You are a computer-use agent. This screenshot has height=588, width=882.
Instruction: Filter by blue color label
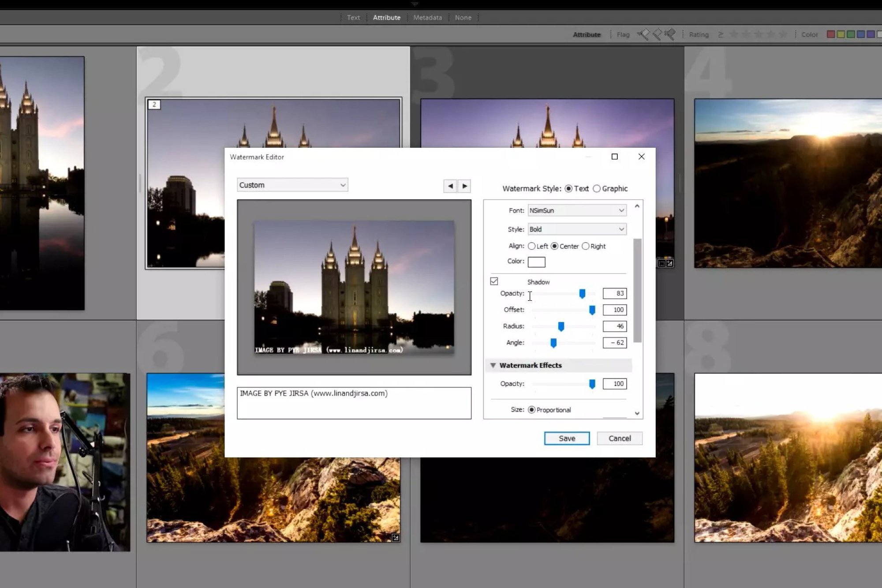coord(861,34)
